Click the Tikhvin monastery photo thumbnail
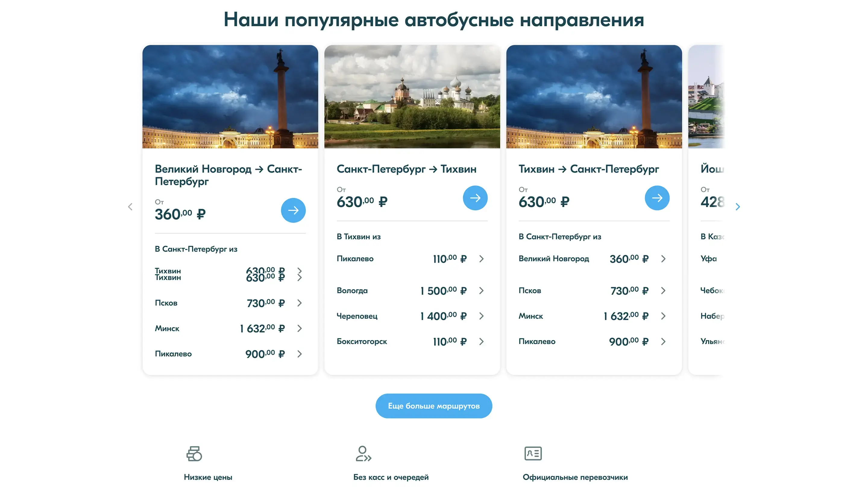 (412, 97)
